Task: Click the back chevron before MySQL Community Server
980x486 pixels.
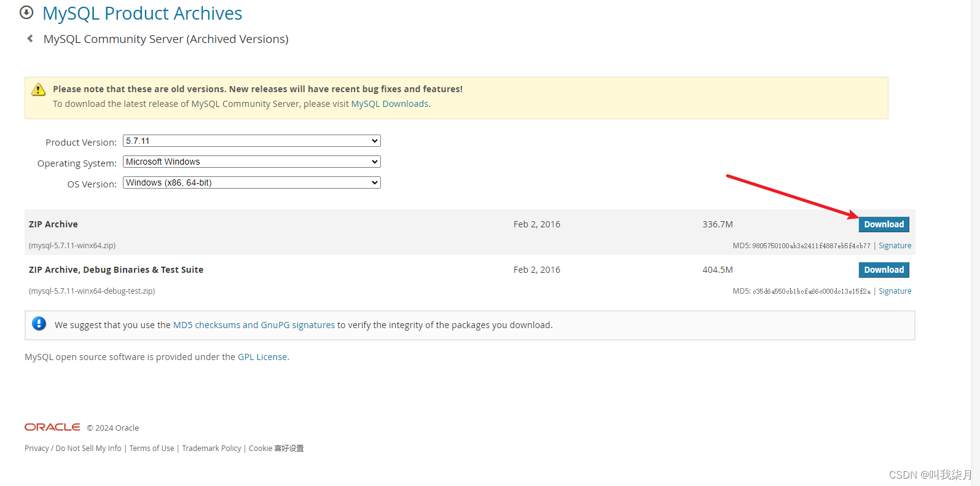Action: 29,39
